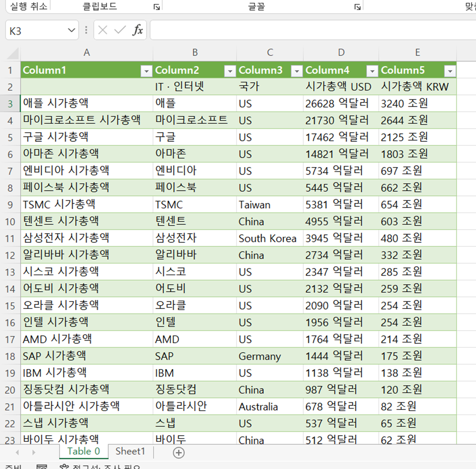Open the Column2 filter dropdown
The width and height of the screenshot is (476, 469).
tap(230, 71)
